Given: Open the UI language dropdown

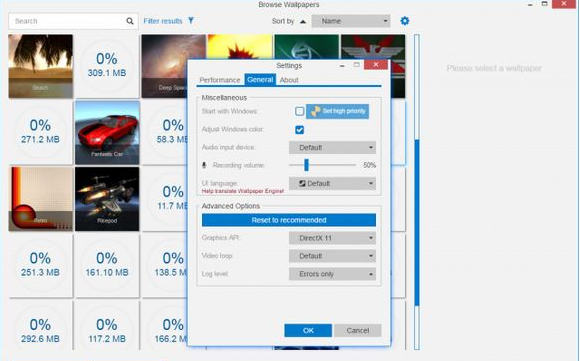Looking at the screenshot, I should [x=332, y=183].
